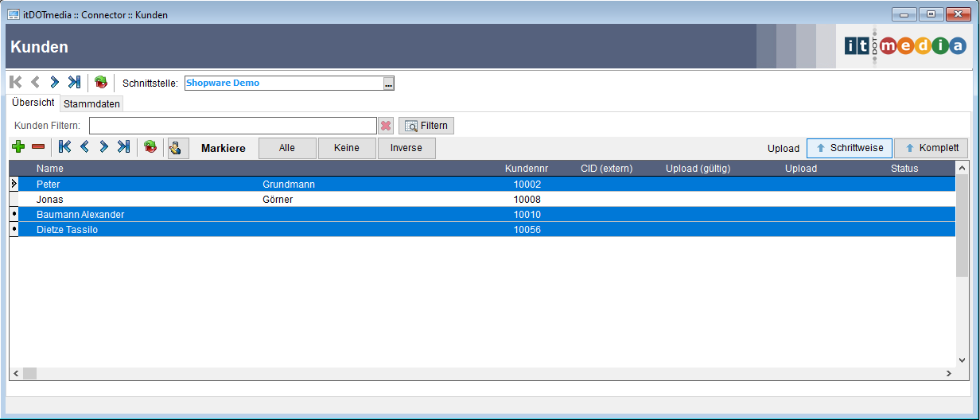Click refresh icon next to Schnittstelle label
980x420 pixels.
tap(101, 83)
